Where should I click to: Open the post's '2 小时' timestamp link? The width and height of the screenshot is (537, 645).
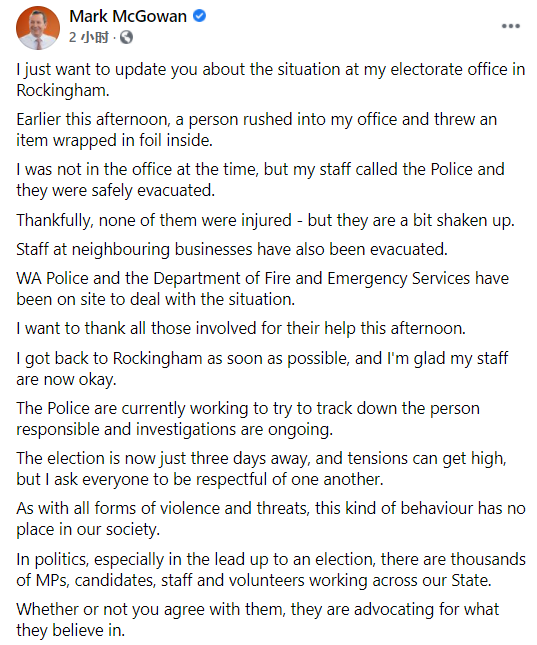pyautogui.click(x=88, y=37)
